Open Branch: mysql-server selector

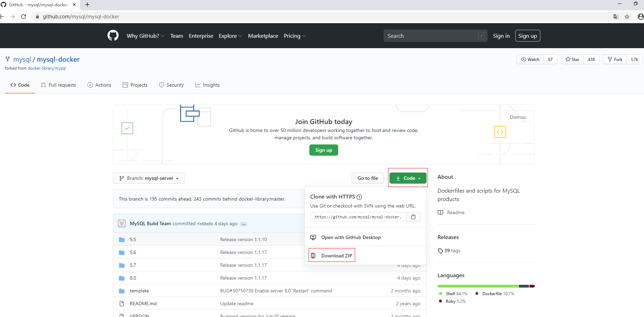[x=149, y=178]
